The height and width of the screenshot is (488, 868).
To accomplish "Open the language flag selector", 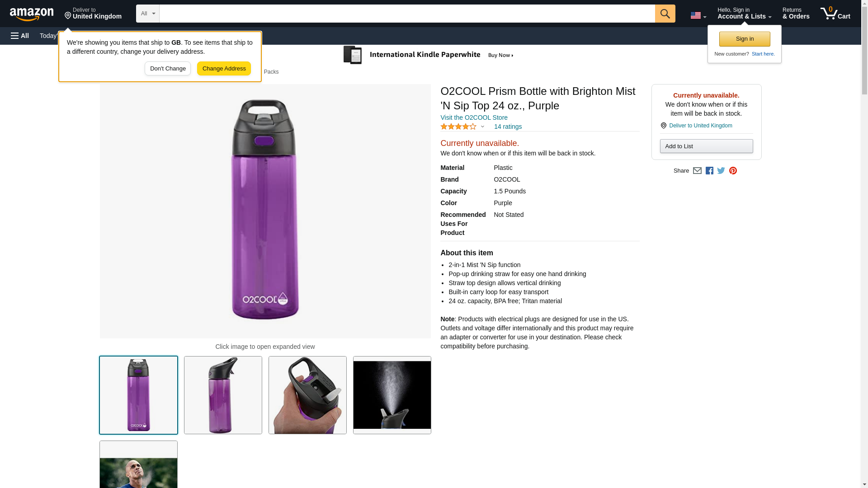I will coord(698,15).
